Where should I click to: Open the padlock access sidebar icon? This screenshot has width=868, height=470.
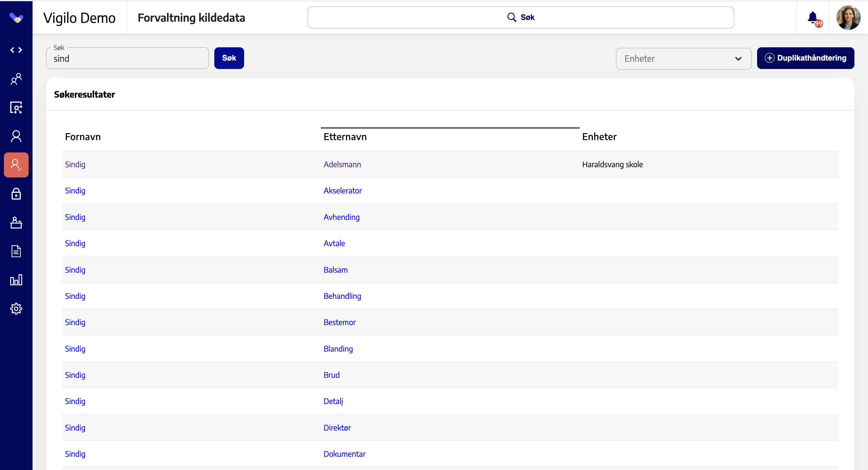[16, 194]
